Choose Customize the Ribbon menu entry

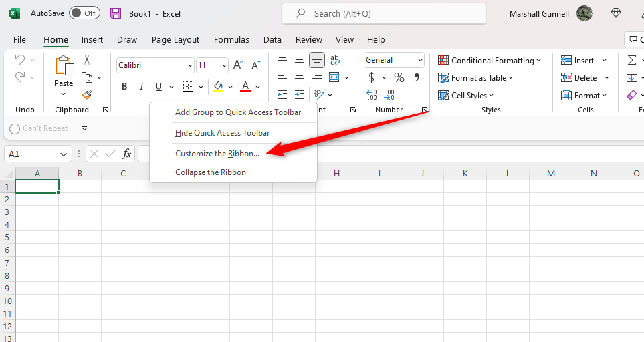coord(217,154)
